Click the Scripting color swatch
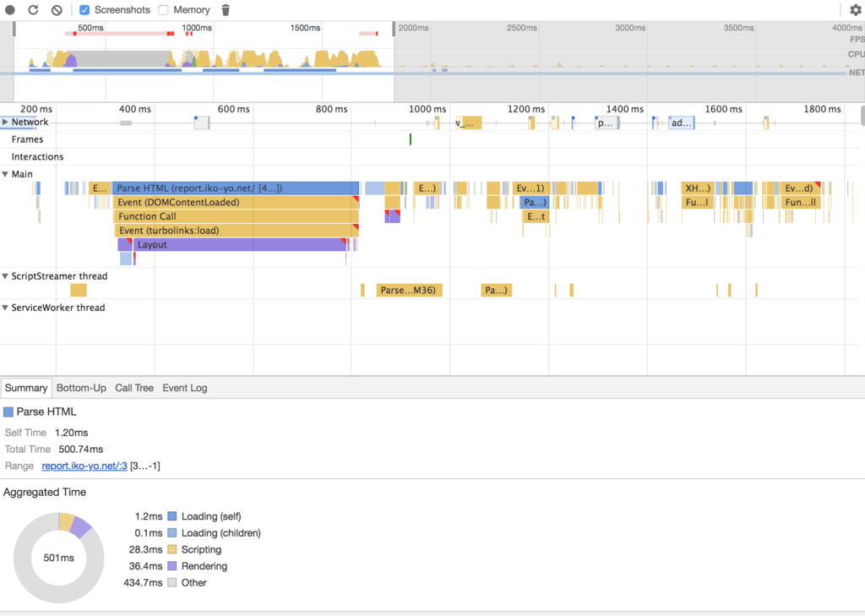Screen dimensions: 865x616 coord(172,549)
